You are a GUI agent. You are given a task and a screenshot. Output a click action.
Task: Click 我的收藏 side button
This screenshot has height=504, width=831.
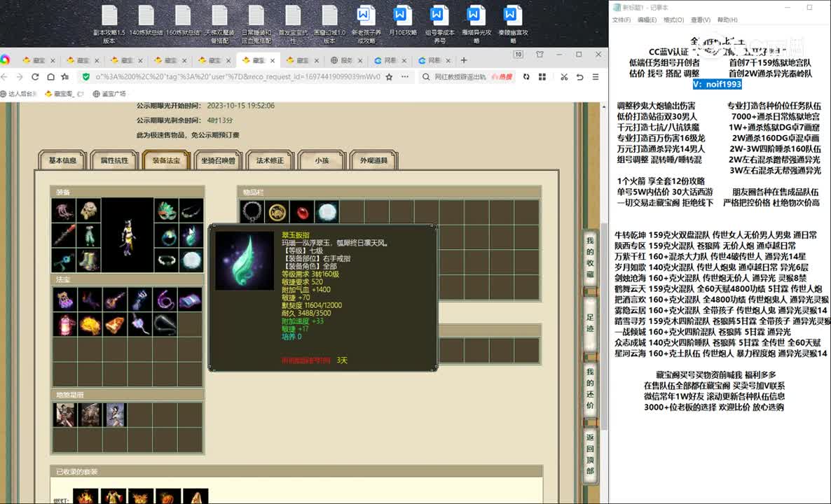[591, 258]
